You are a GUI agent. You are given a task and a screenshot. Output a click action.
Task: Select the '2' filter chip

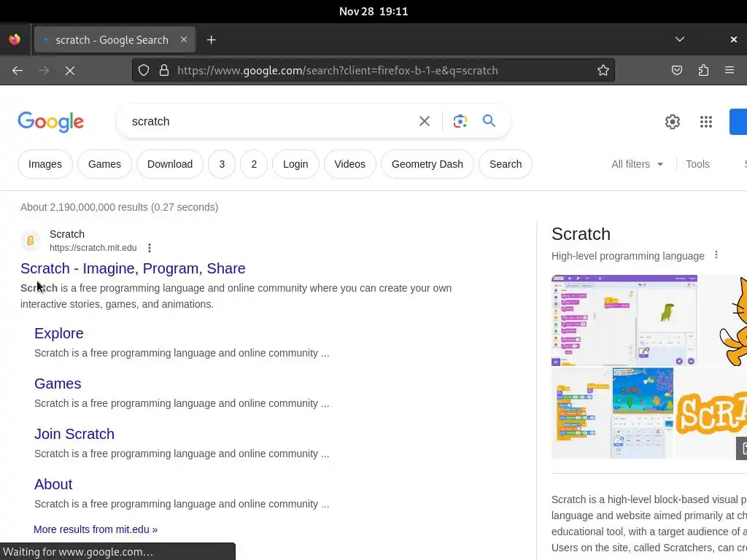click(x=254, y=164)
